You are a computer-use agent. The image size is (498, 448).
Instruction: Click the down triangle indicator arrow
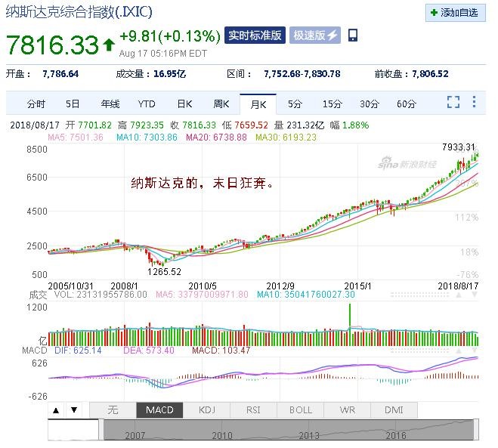tap(74, 410)
